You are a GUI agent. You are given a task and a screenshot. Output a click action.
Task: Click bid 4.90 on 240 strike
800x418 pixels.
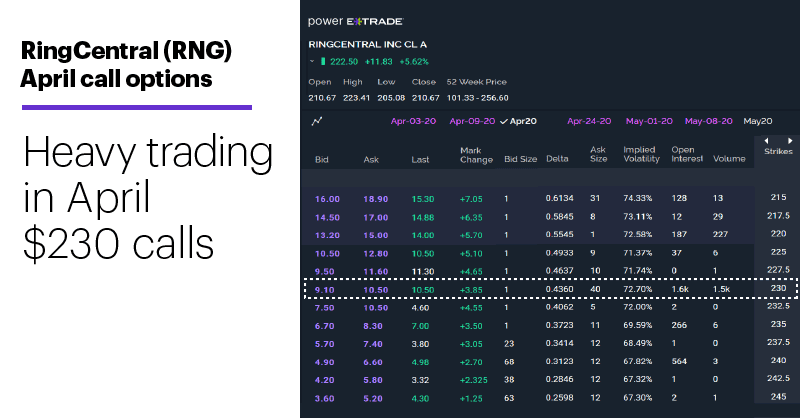(324, 362)
